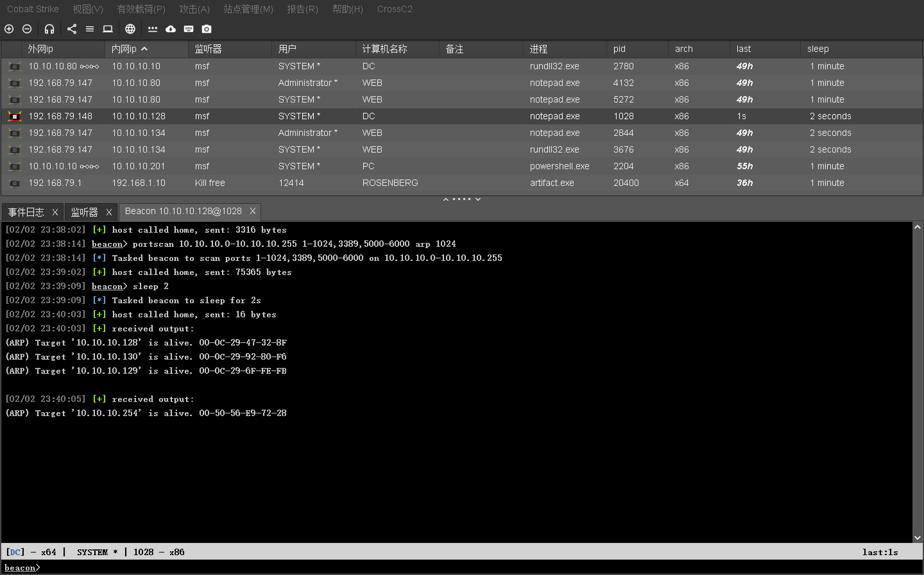This screenshot has width=924, height=575.
Task: Select the ROSENBERG artifact.exe session row
Action: (390, 183)
